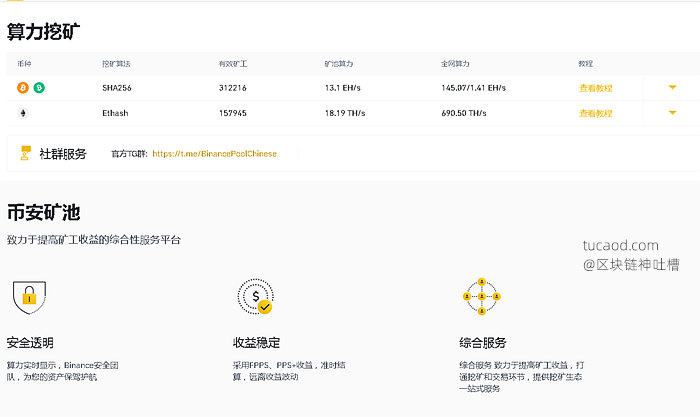Click the 145.07/1.41 EH/s network hashrate
700x420 pixels.
coord(473,88)
